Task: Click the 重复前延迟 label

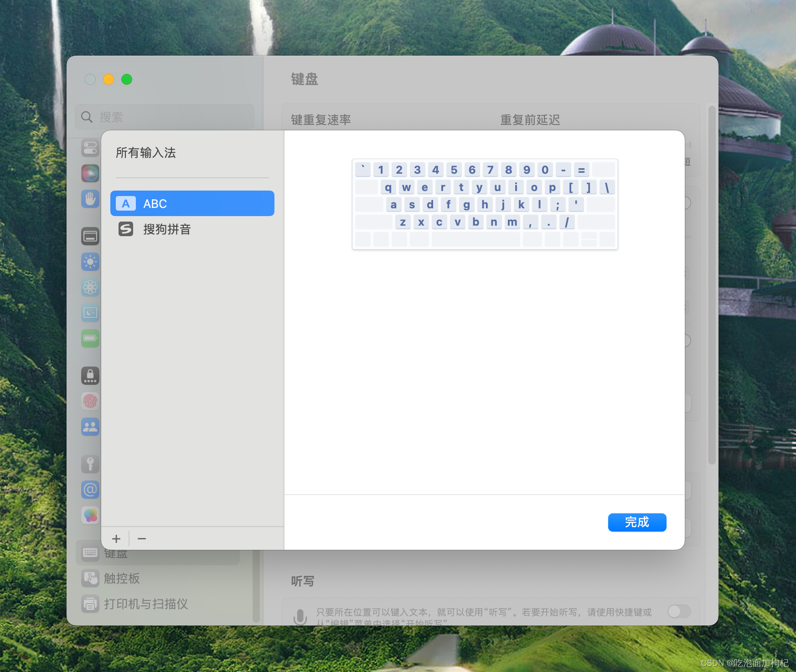Action: (x=530, y=120)
